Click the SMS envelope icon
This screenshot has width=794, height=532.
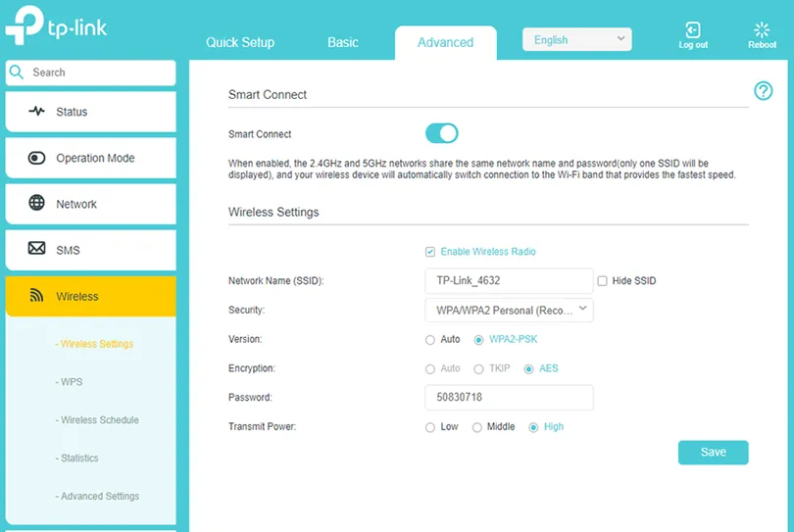36,249
